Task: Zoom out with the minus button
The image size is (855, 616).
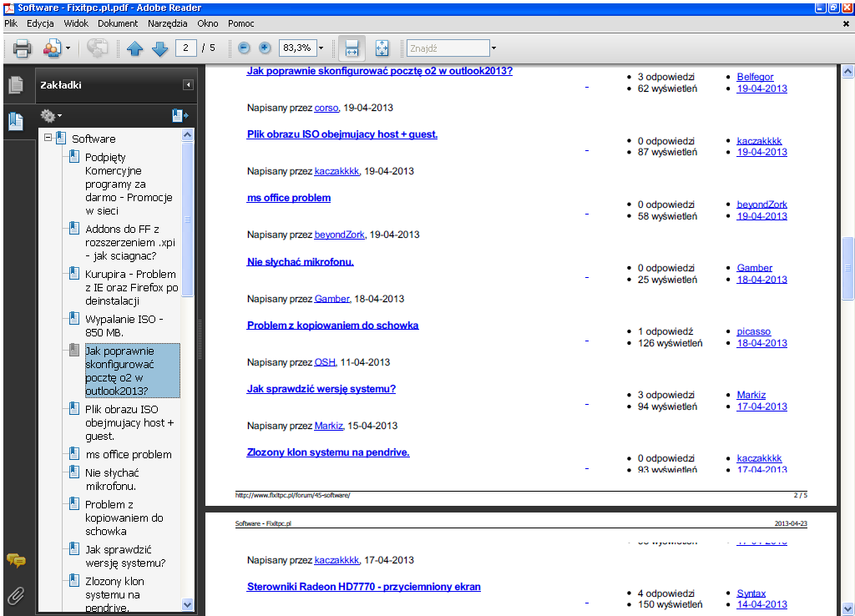Action: click(245, 48)
